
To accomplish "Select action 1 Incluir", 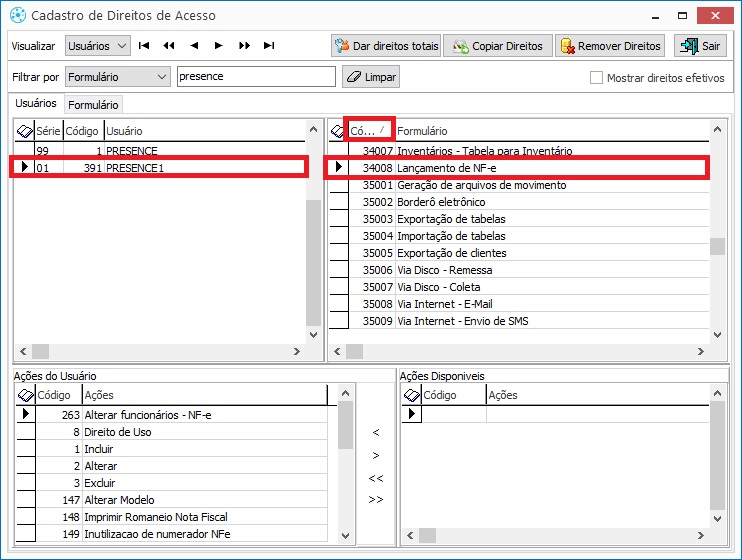I will tap(172, 449).
